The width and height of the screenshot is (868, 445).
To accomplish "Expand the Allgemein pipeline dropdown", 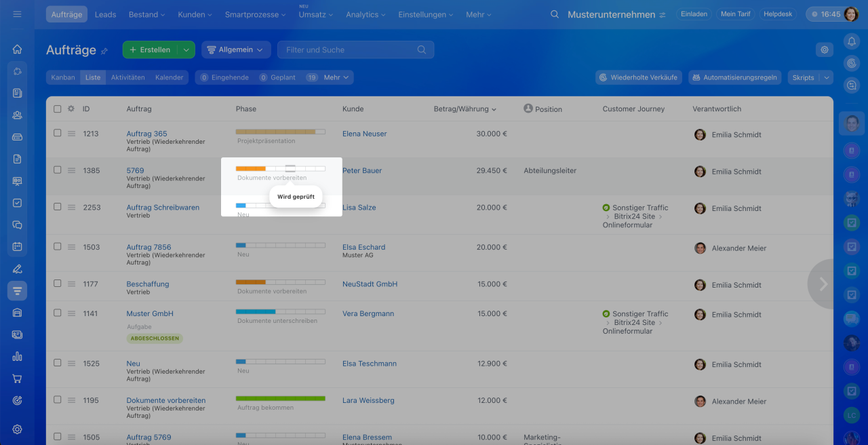I will [236, 50].
